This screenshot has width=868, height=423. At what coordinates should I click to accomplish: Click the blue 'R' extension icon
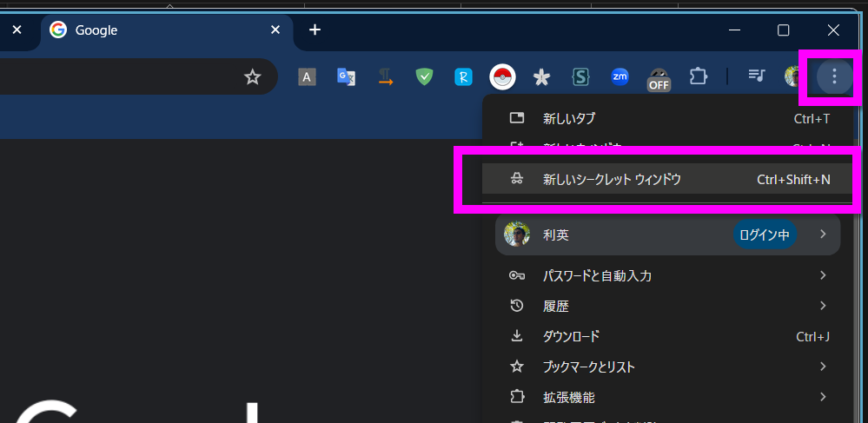[x=463, y=77]
